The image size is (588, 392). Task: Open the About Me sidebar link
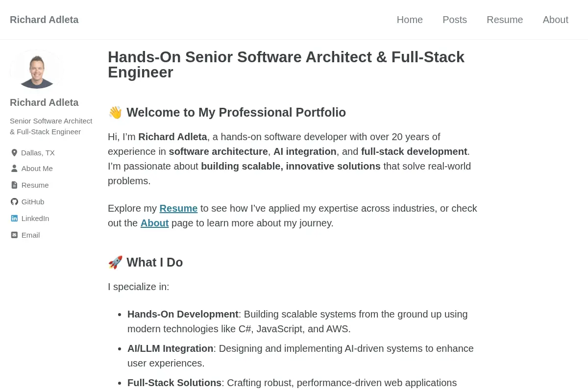(x=37, y=169)
